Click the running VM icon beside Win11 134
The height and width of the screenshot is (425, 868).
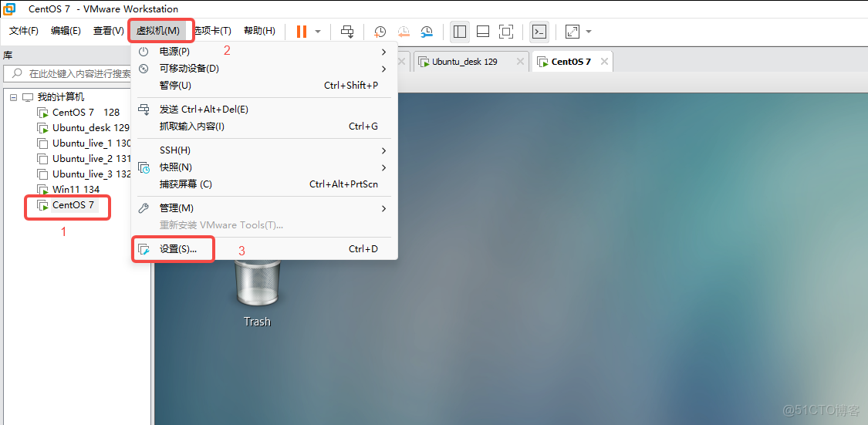click(x=42, y=190)
